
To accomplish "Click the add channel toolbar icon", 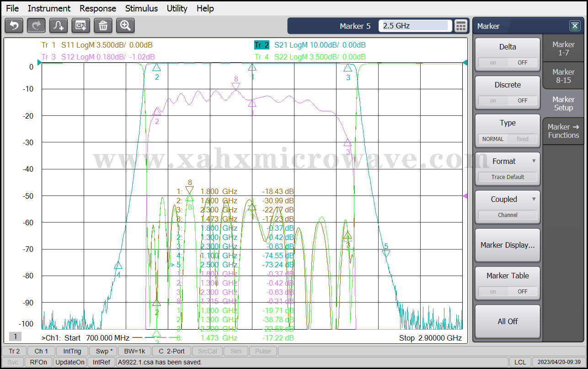I will pos(81,26).
